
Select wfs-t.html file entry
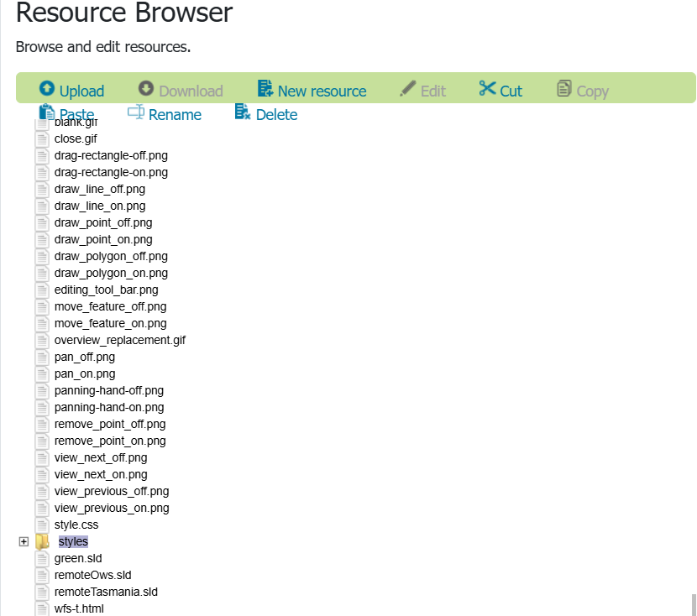pyautogui.click(x=79, y=608)
